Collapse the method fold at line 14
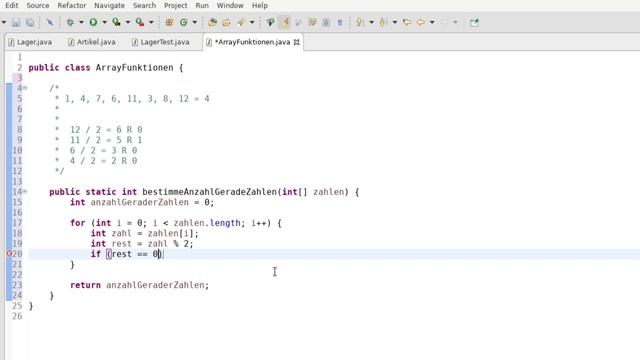 [25, 191]
